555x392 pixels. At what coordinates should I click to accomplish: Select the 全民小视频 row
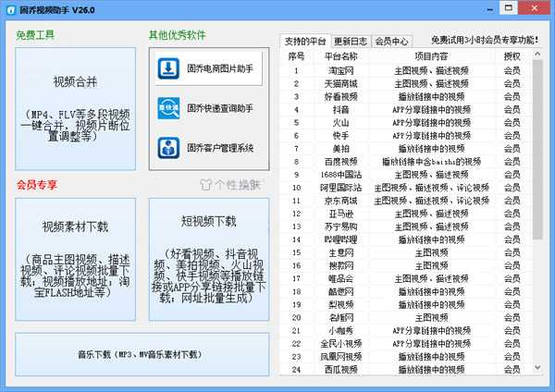coord(406,344)
